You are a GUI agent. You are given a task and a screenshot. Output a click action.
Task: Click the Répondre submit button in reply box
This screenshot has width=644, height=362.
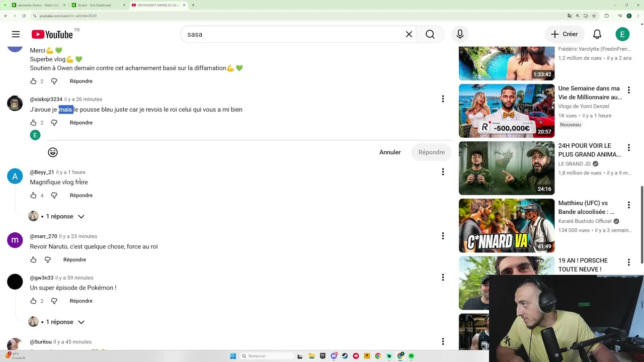pos(431,152)
